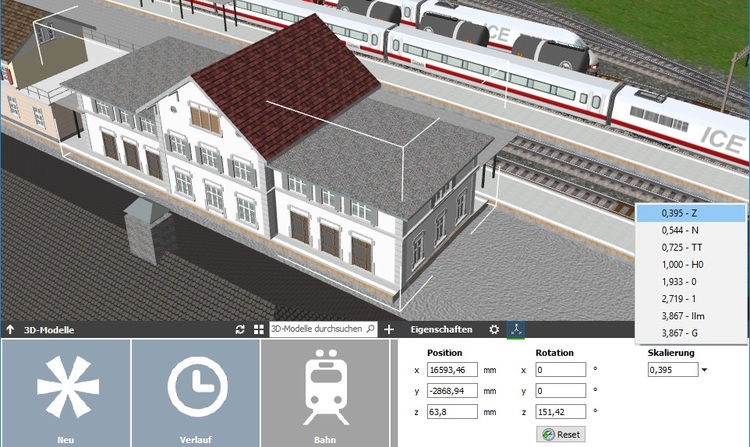The width and height of the screenshot is (750, 447).
Task: Click Rotation z input field
Action: click(x=561, y=412)
